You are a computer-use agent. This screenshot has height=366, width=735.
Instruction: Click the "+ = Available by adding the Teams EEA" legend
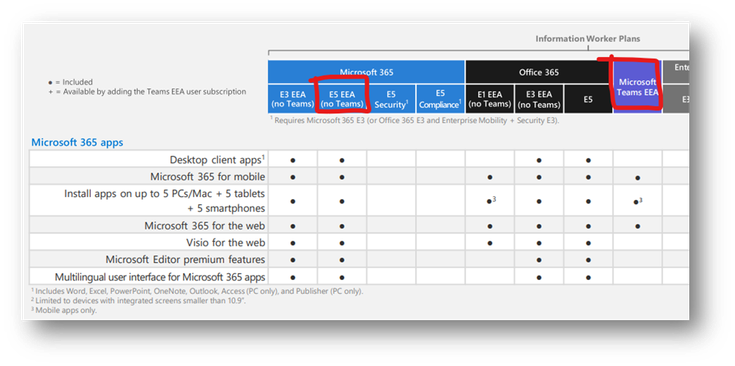(x=147, y=92)
